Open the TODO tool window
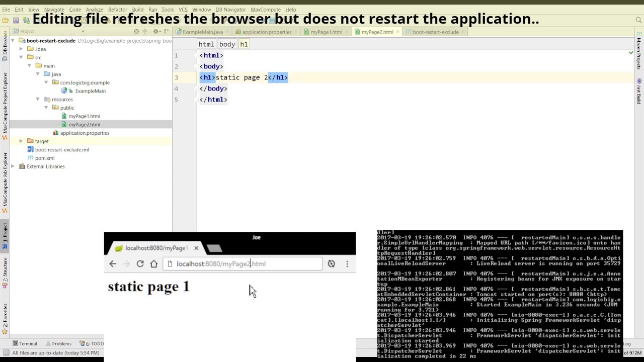The image size is (644, 362). [x=92, y=344]
